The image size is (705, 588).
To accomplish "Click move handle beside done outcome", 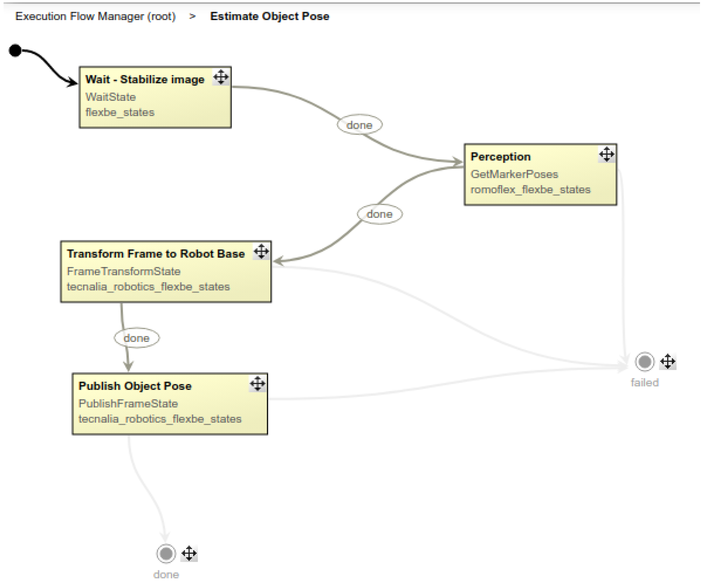I will [x=189, y=554].
